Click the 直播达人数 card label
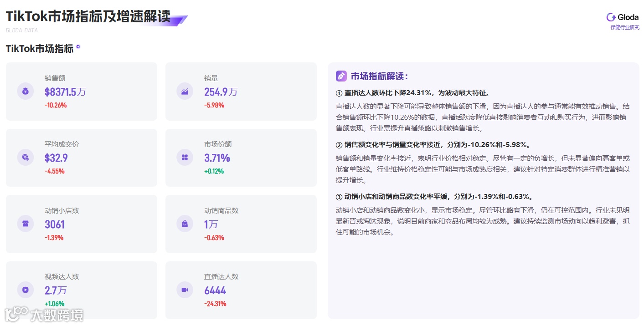The image size is (644, 326). 222,277
